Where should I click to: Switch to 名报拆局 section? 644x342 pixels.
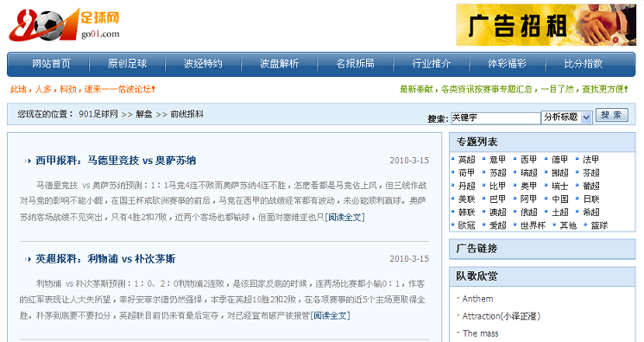356,64
